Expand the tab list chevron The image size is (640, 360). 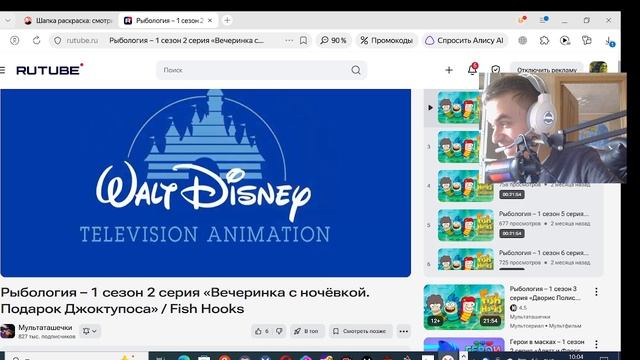8,20
